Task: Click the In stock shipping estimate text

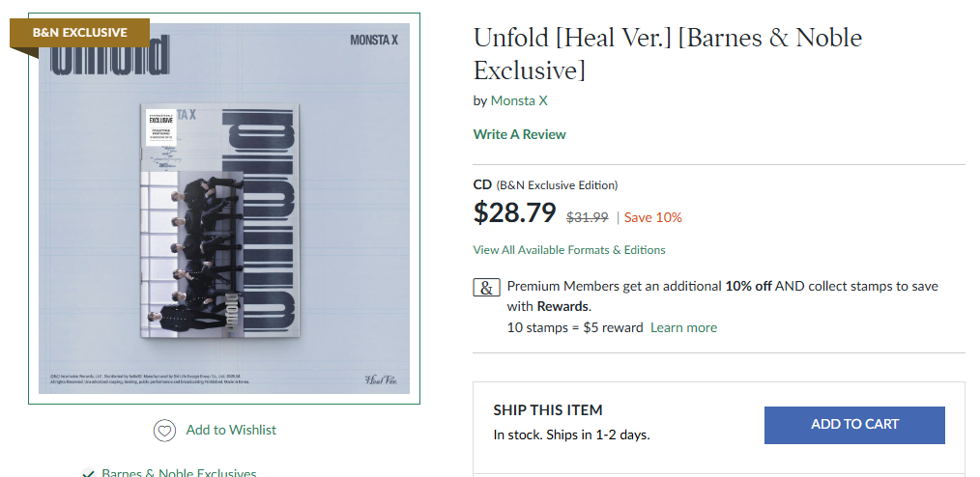Action: (571, 435)
